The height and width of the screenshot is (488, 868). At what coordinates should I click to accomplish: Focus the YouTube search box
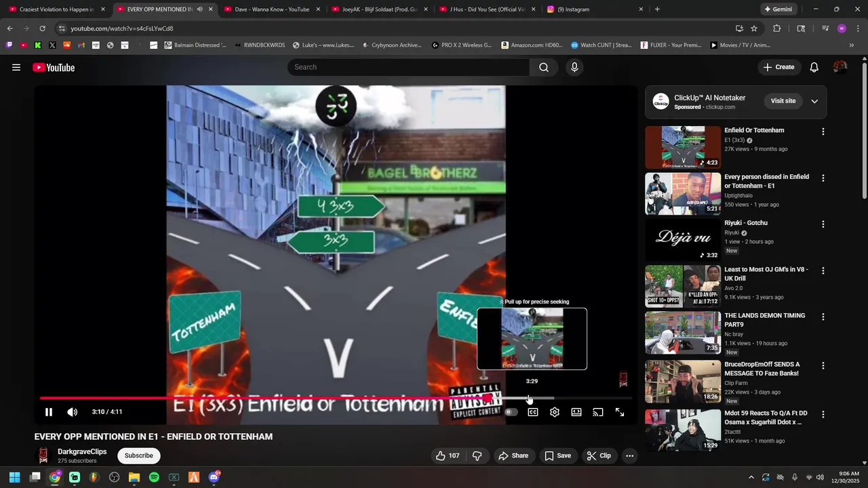tap(409, 67)
